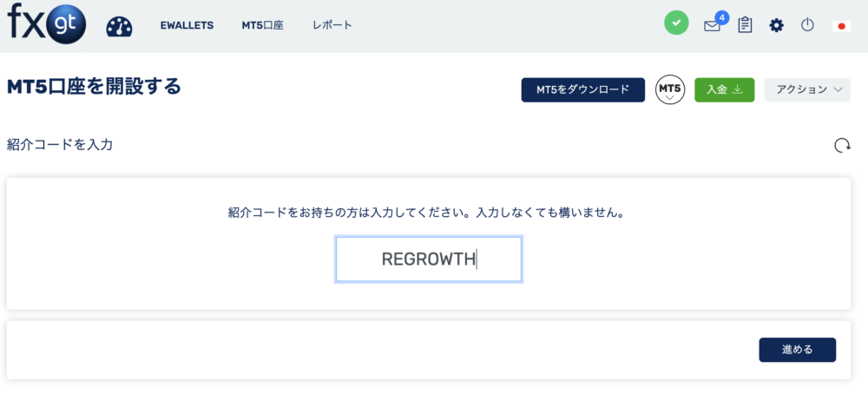This screenshot has width=868, height=394.
Task: Click the MT5をダウンロード button
Action: [582, 89]
